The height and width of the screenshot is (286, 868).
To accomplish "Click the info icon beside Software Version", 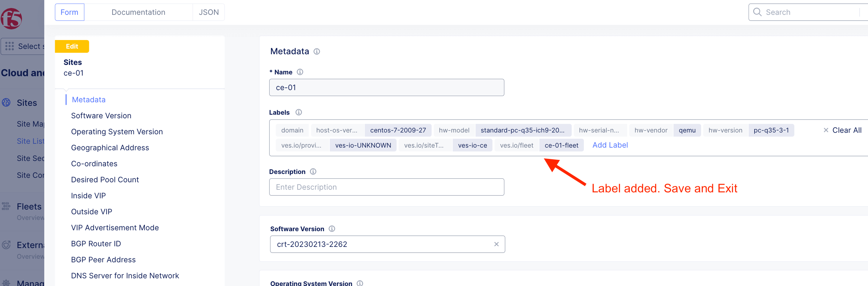I will tap(331, 229).
